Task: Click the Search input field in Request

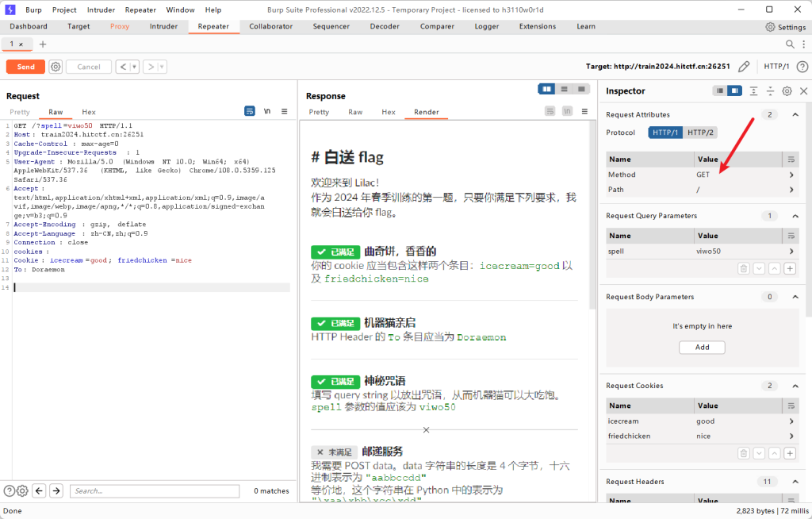Action: pyautogui.click(x=155, y=491)
